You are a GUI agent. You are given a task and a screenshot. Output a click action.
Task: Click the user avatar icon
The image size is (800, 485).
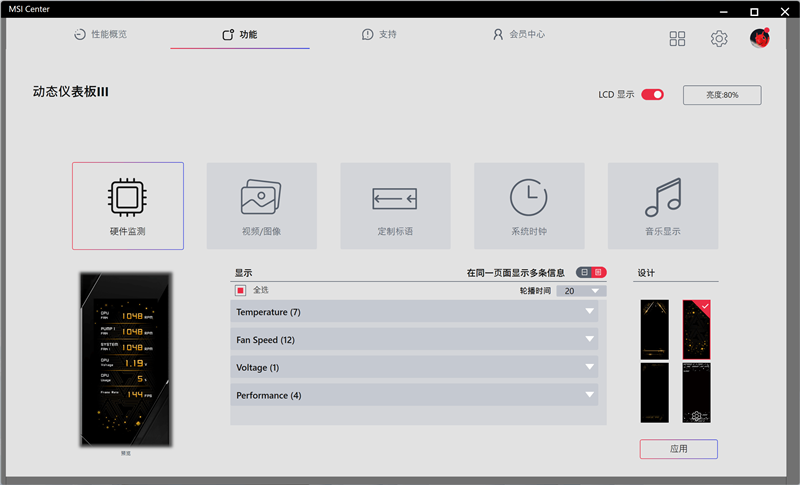(x=760, y=38)
